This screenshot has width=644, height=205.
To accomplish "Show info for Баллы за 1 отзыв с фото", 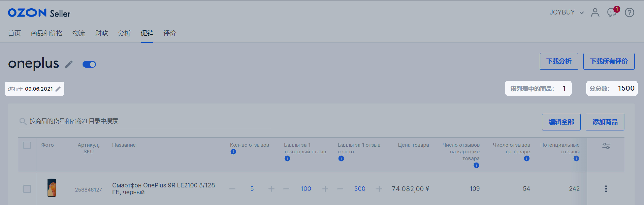I will [341, 158].
